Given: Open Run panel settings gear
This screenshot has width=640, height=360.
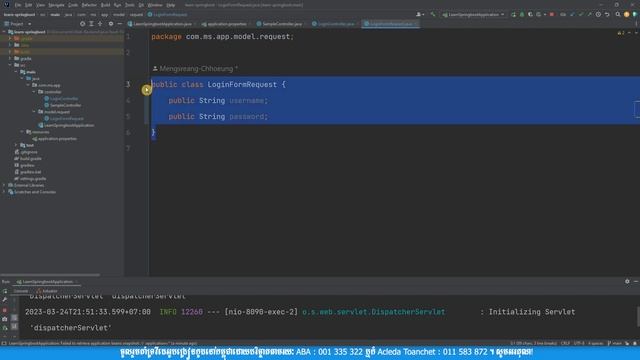Looking at the screenshot, I should [627, 282].
